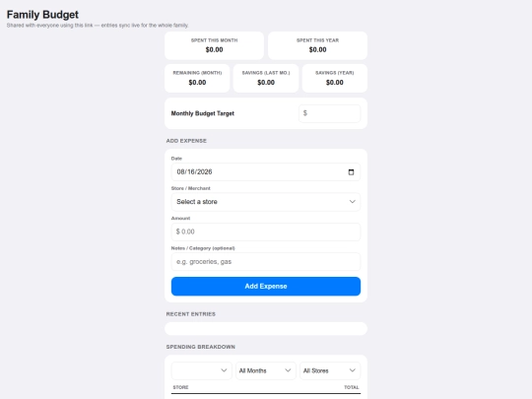Expand the Select a store dropdown

point(266,202)
